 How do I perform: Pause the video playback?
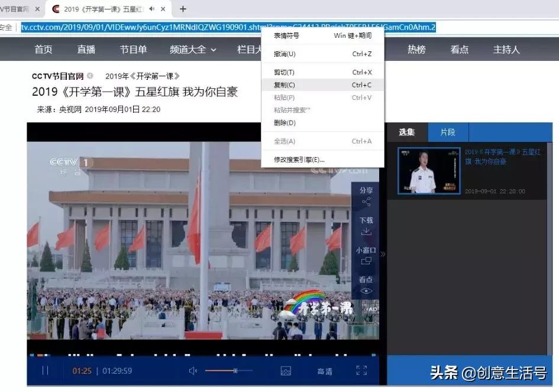coord(45,371)
